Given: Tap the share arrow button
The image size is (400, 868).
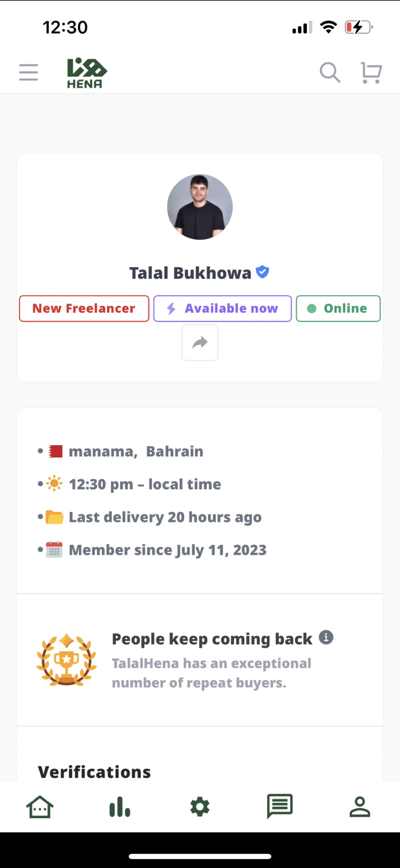Looking at the screenshot, I should point(200,343).
